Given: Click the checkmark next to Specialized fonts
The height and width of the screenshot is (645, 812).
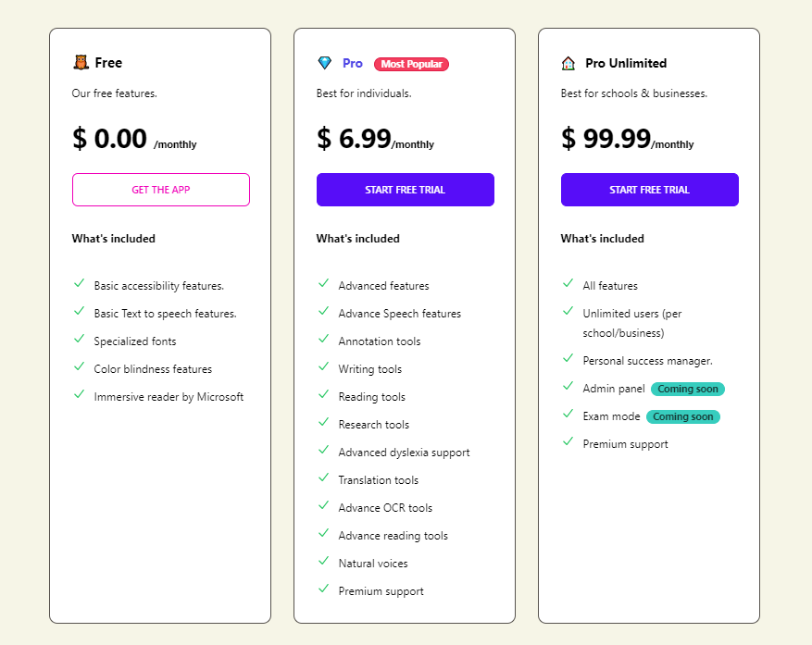Looking at the screenshot, I should 79,340.
